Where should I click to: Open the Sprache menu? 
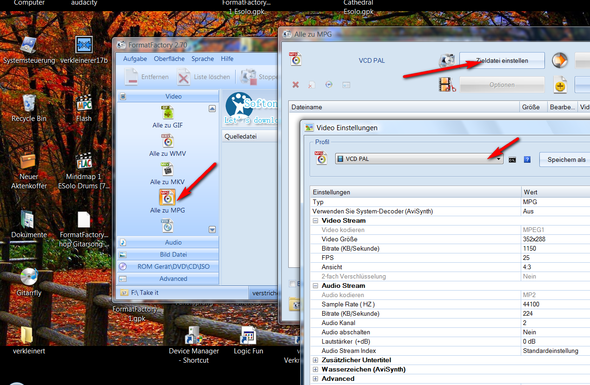tap(202, 59)
